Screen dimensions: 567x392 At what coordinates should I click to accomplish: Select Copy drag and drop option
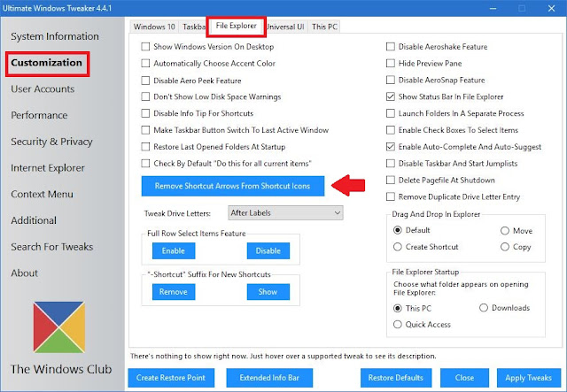point(505,247)
